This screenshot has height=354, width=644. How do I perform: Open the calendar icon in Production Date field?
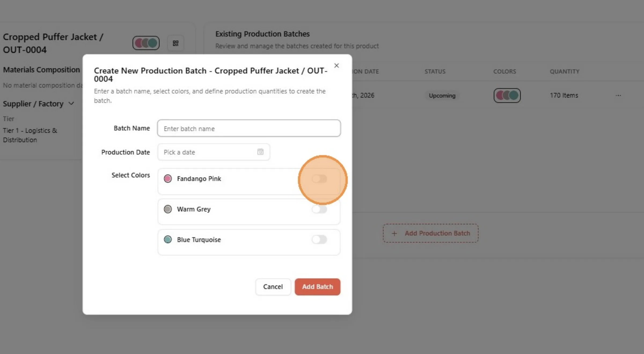pos(260,152)
